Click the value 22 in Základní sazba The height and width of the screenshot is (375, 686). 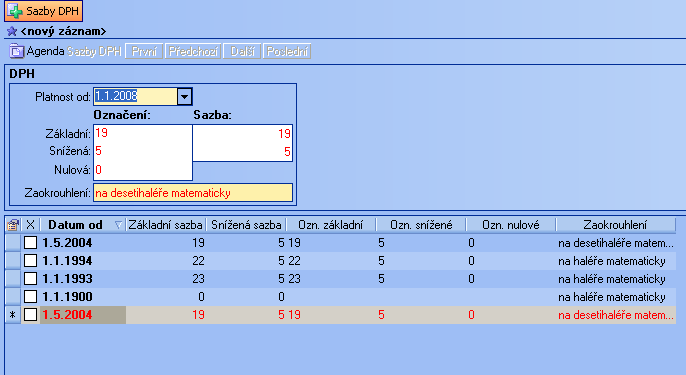click(x=198, y=261)
